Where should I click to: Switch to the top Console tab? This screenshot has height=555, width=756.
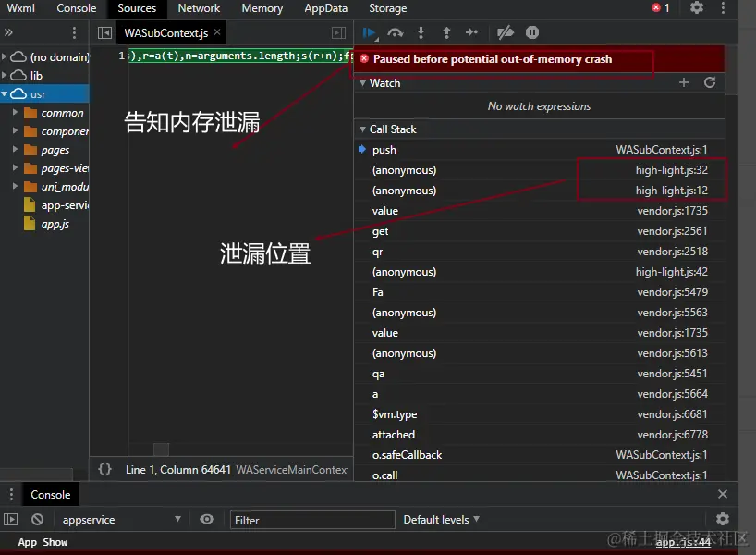tap(76, 8)
